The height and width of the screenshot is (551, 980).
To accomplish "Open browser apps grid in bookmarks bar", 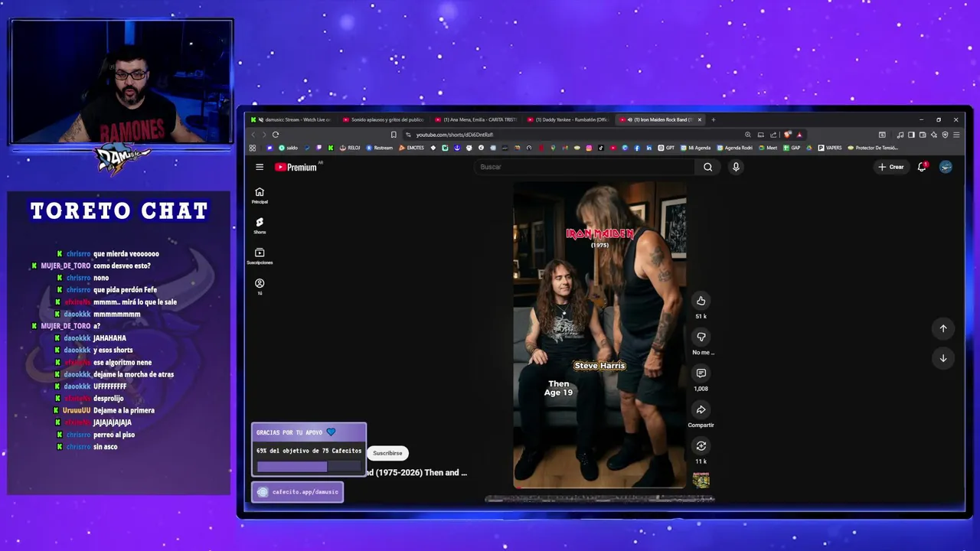I will (253, 148).
